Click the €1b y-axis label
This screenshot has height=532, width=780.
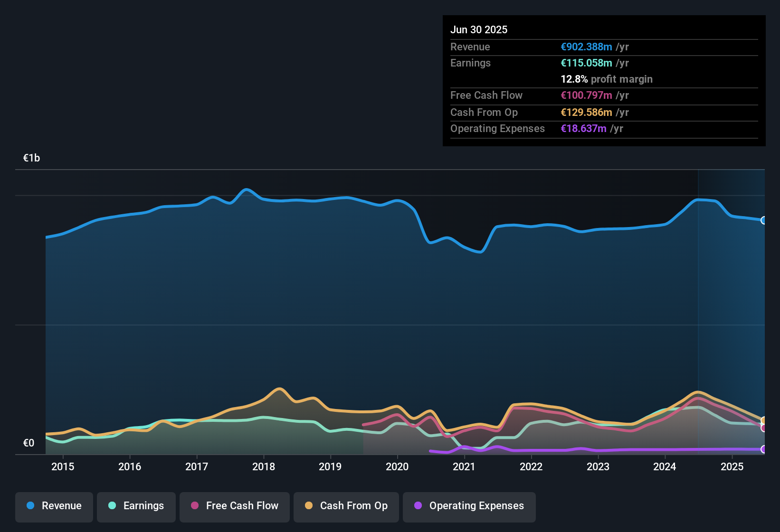(31, 158)
